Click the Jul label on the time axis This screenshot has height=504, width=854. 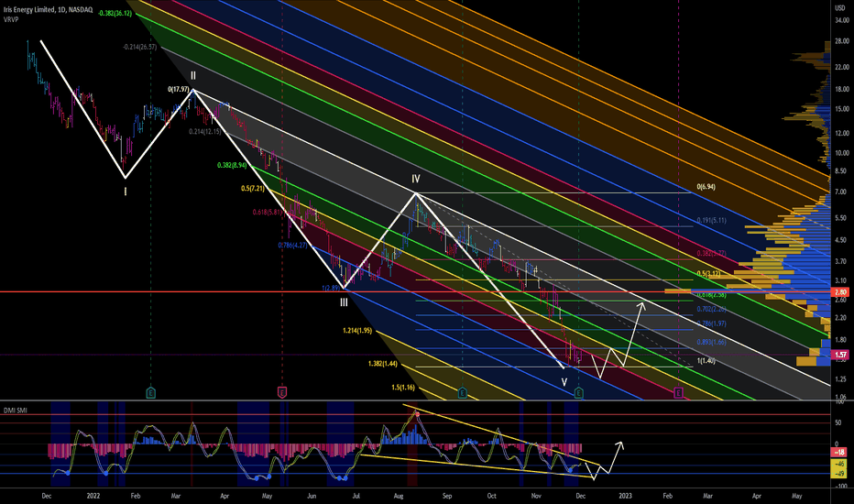click(356, 496)
